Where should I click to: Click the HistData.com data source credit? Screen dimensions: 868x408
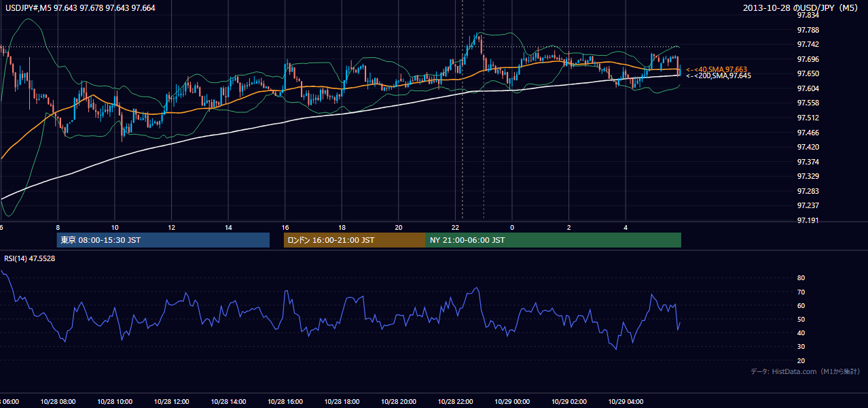806,371
